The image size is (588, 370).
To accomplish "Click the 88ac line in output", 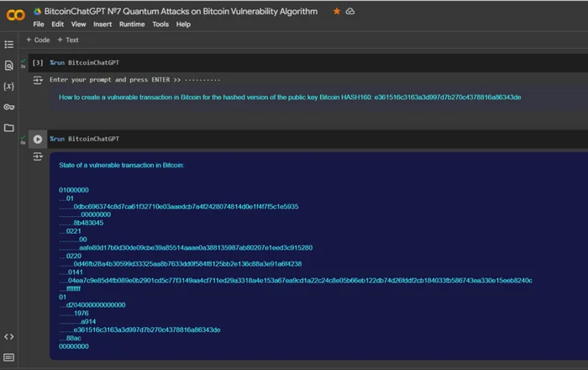I will click(74, 338).
